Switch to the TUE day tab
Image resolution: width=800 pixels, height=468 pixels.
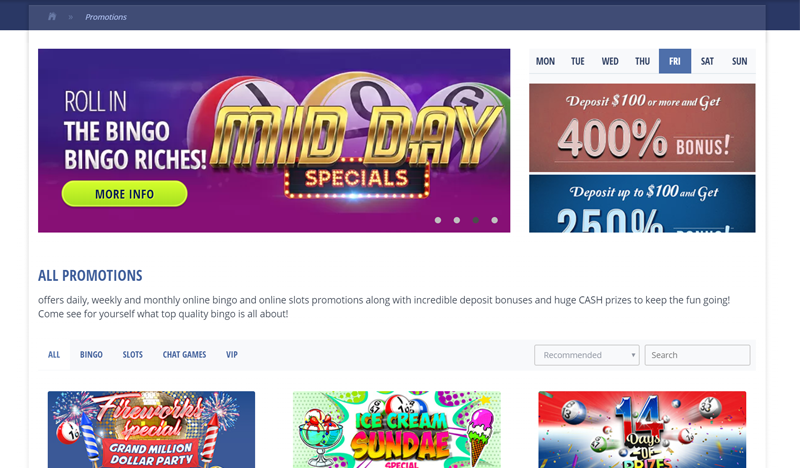(x=578, y=61)
